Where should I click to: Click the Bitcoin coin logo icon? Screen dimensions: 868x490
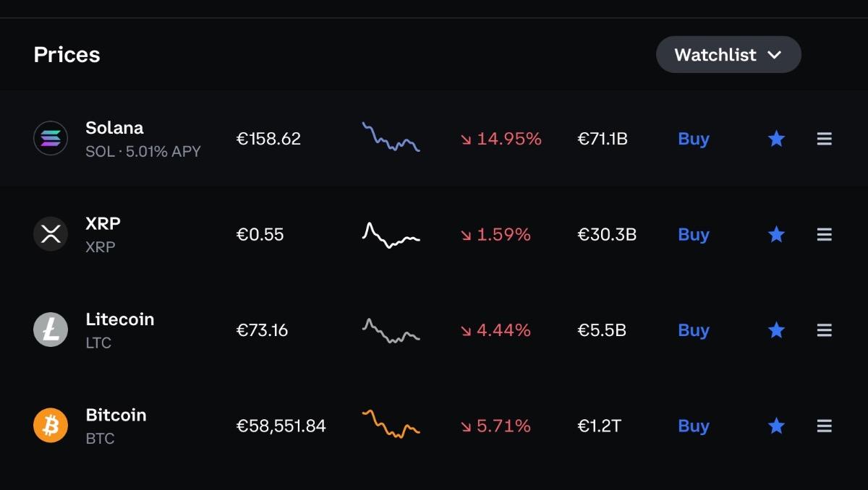(51, 426)
